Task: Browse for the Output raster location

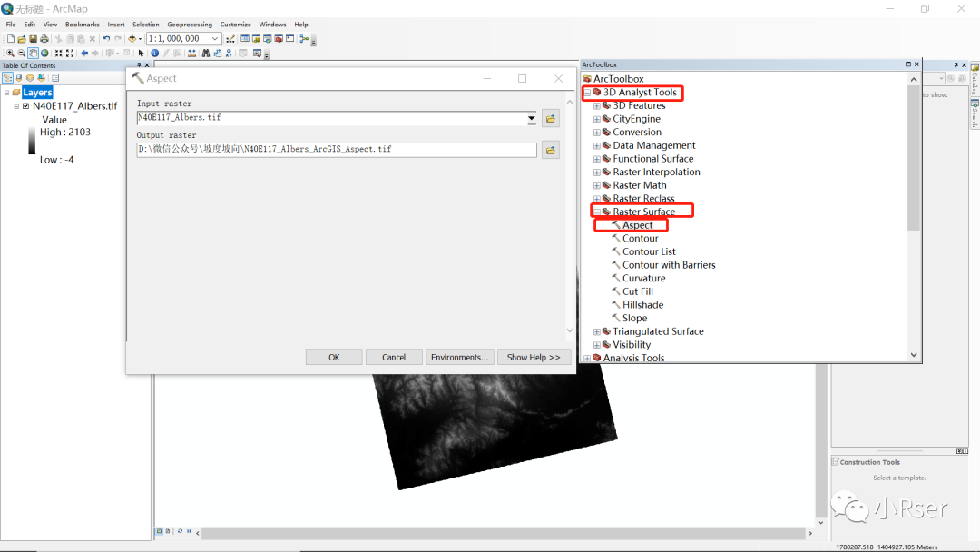Action: click(551, 150)
